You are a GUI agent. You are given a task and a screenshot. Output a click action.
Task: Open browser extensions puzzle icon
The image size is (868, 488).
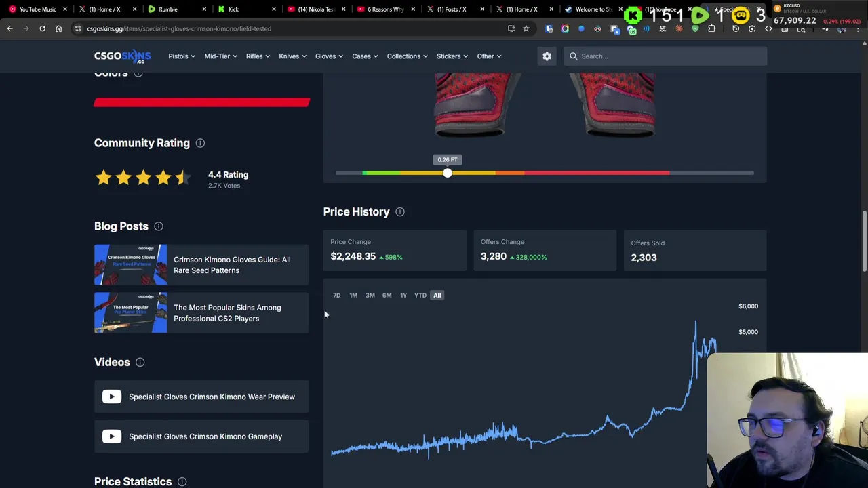tap(711, 28)
